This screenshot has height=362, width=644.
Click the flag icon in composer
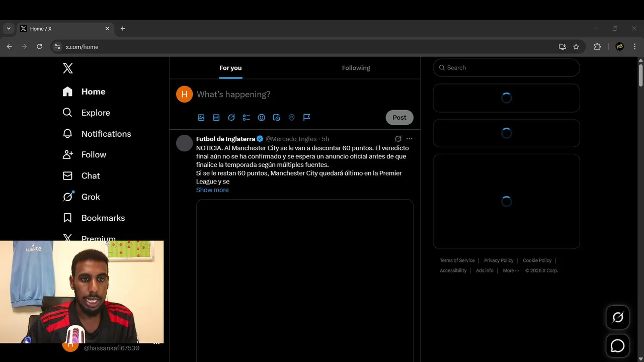pyautogui.click(x=306, y=117)
